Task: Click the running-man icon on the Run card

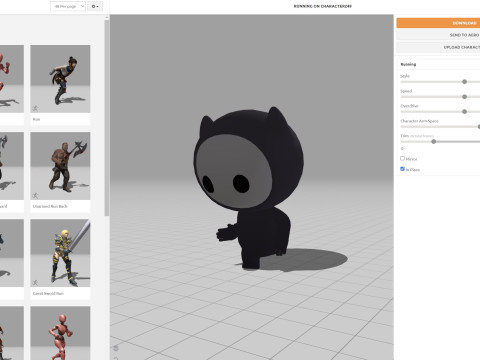Action: click(x=35, y=108)
